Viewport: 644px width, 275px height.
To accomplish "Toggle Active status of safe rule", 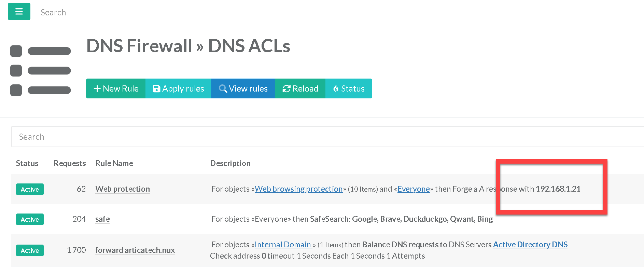I will (30, 219).
